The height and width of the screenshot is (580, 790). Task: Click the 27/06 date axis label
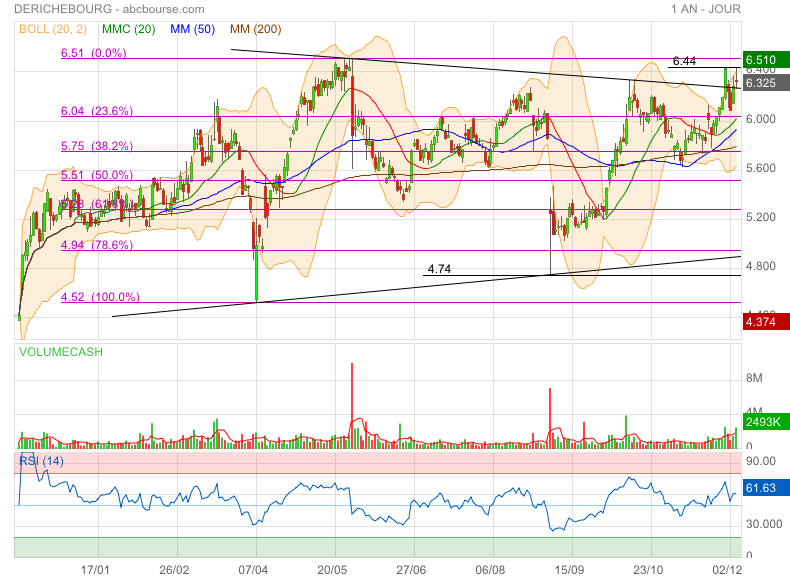click(411, 570)
